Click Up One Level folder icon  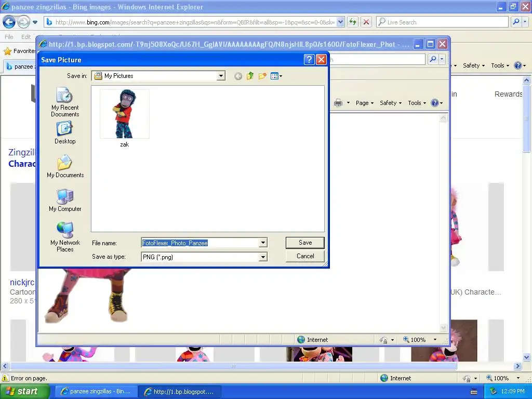(x=250, y=76)
